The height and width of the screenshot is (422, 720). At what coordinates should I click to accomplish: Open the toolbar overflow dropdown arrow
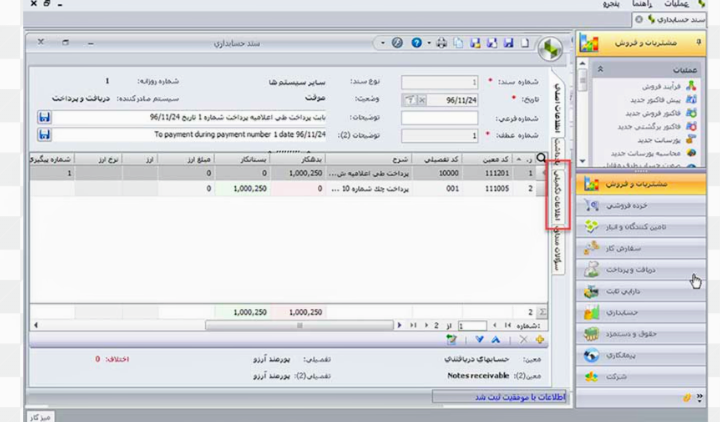(382, 43)
